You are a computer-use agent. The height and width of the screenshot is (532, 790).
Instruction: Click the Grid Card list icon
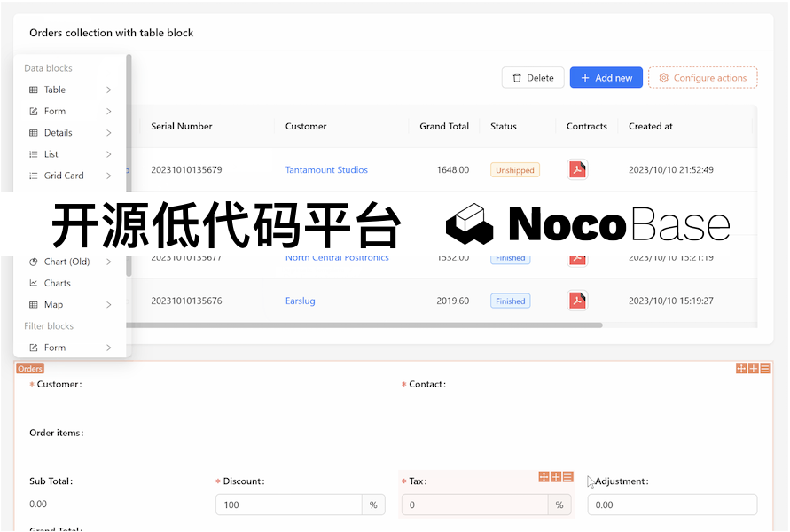point(34,176)
